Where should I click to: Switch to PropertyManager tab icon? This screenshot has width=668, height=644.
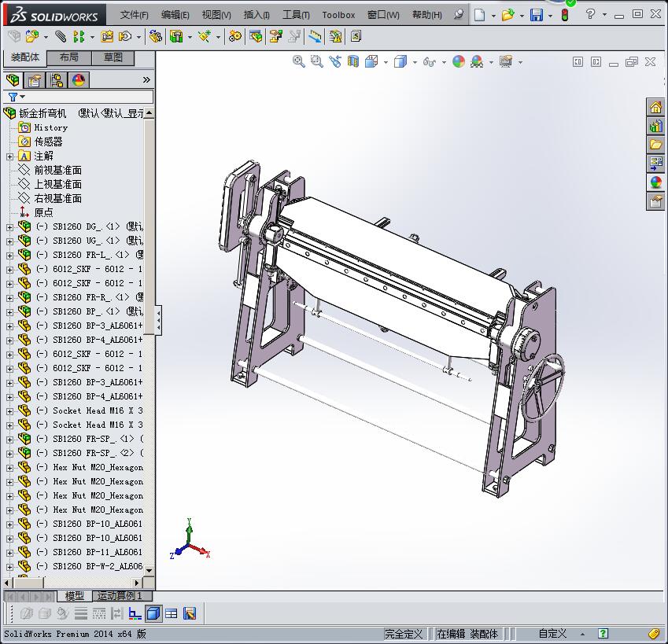35,80
